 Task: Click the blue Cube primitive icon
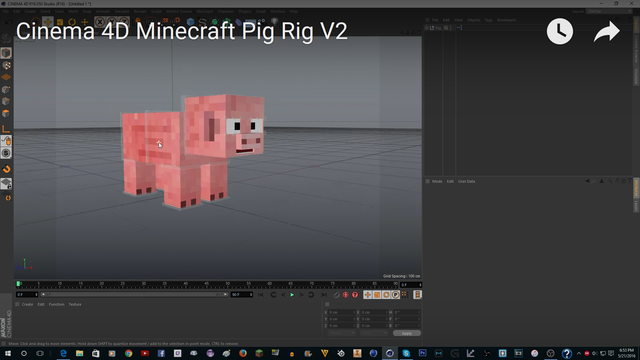[x=190, y=22]
